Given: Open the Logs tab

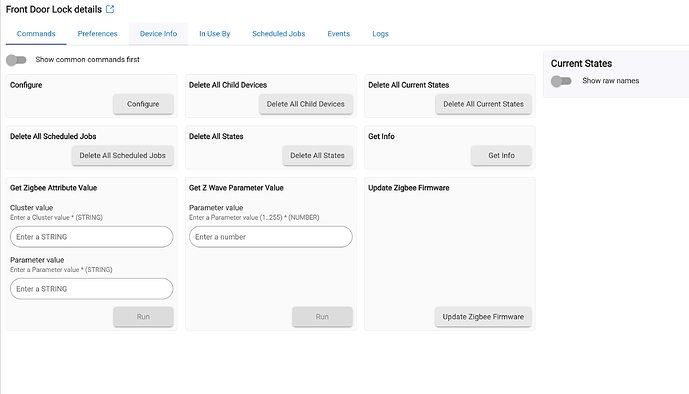Looking at the screenshot, I should tap(381, 34).
